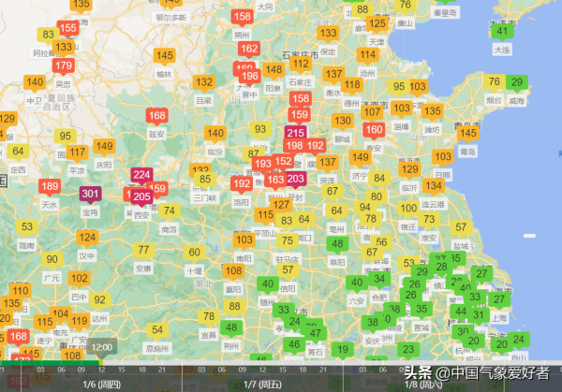Click the 60 marker above 十堰
The image size is (562, 392).
coord(194,253)
